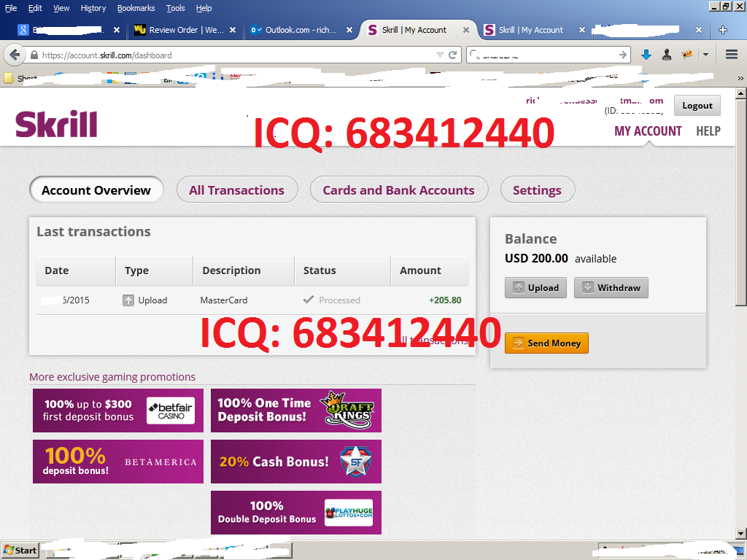This screenshot has width=747, height=560.
Task: Open the View menu
Action: pos(61,8)
